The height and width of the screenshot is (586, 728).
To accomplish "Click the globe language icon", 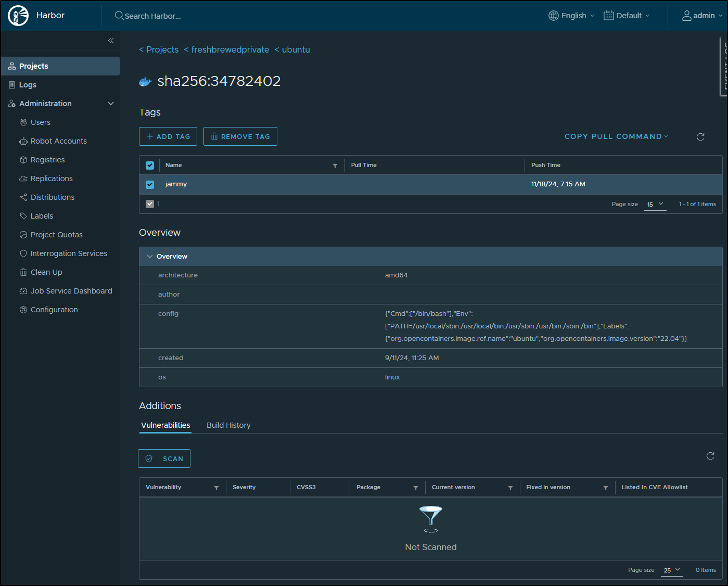I will [x=554, y=16].
